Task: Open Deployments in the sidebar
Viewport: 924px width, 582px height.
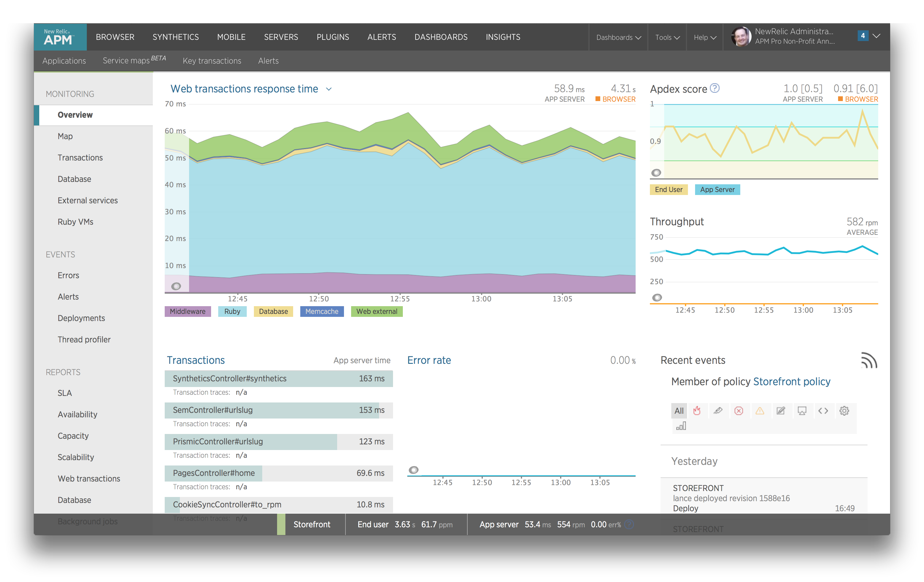Action: 81,318
